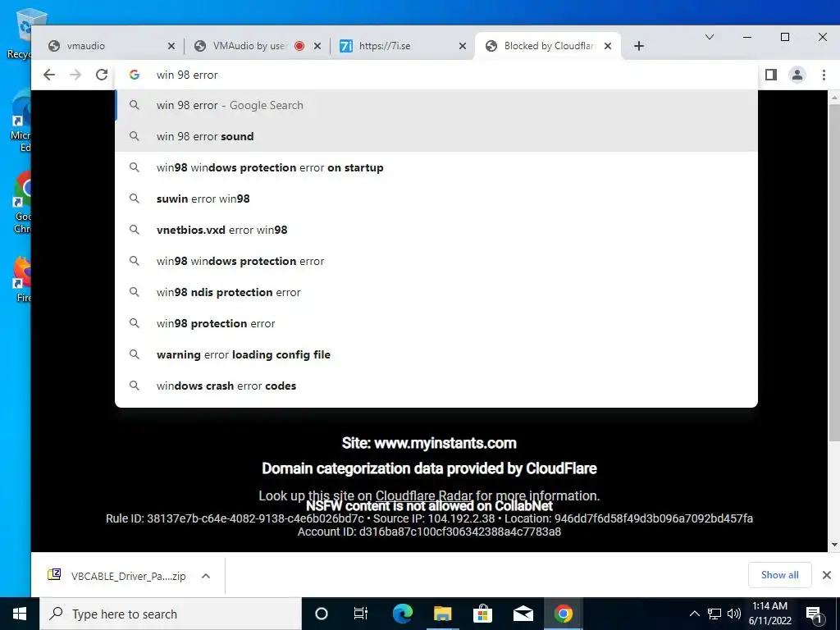
Task: Launch Microsoft Edge from the taskbar
Action: click(402, 614)
